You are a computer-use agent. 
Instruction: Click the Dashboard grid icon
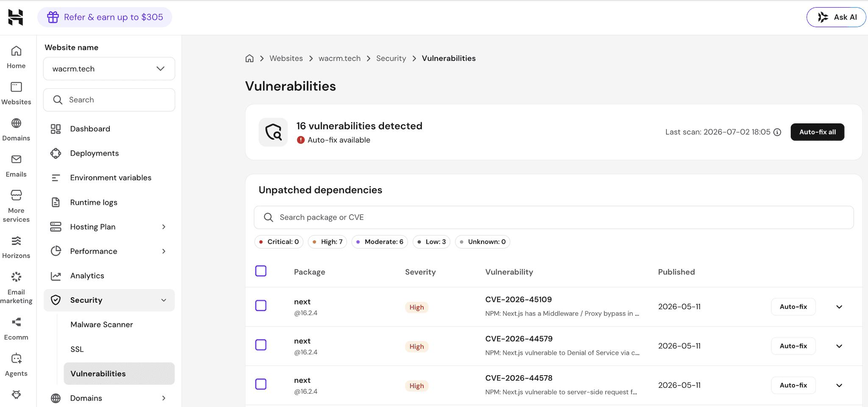coord(56,129)
